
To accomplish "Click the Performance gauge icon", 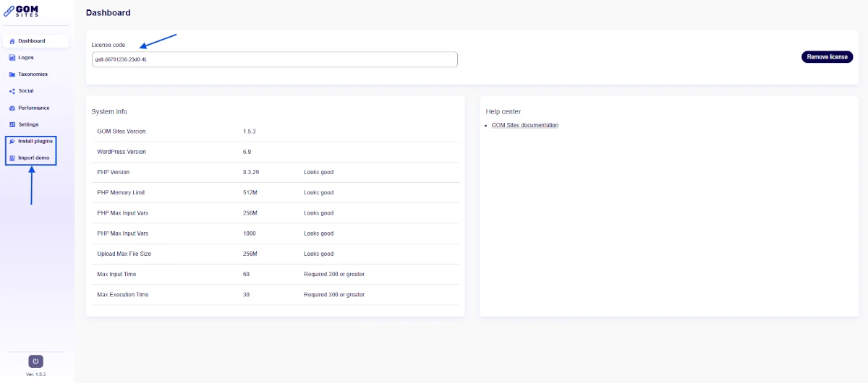I will [x=12, y=108].
